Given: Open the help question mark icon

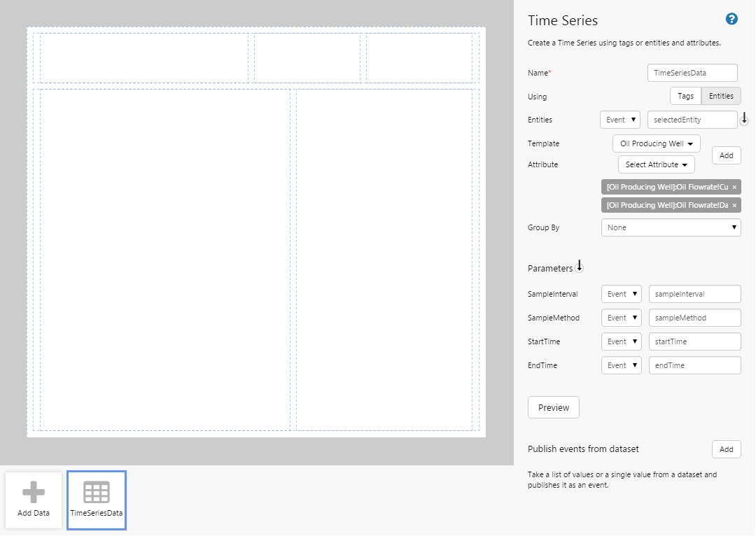Looking at the screenshot, I should 731,19.
